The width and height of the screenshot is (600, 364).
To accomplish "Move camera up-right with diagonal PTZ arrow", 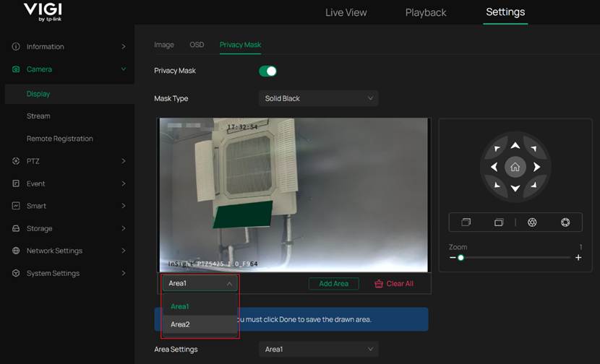I will 533,148.
